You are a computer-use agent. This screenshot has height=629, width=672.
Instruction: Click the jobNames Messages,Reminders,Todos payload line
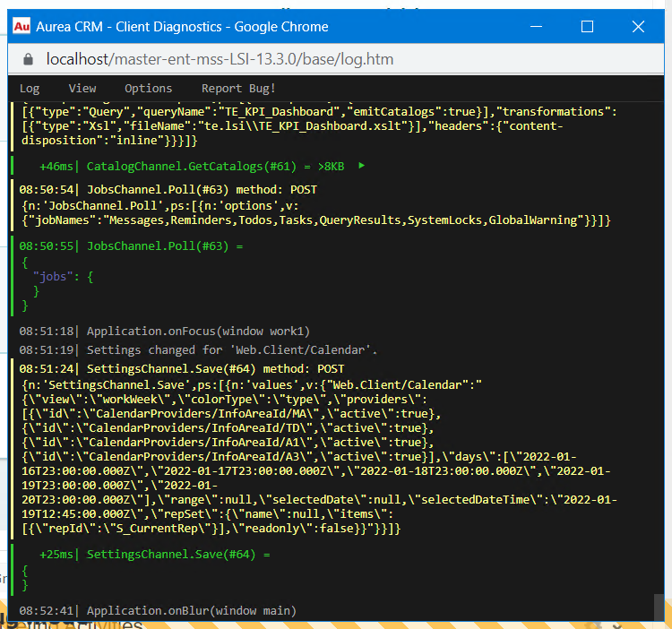(316, 220)
